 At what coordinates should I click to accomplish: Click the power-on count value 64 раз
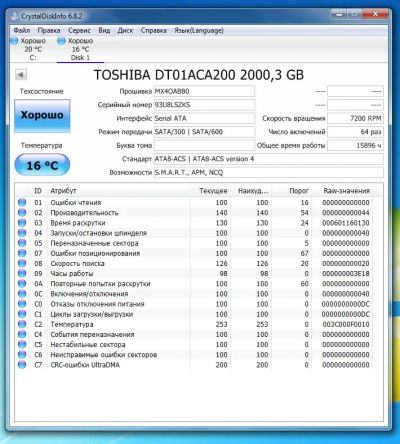[355, 132]
